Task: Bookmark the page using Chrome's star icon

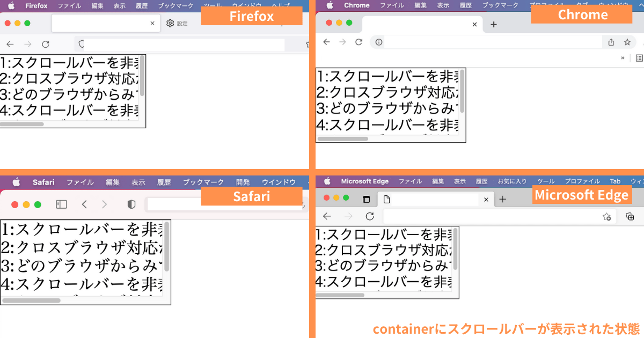Action: (x=628, y=42)
